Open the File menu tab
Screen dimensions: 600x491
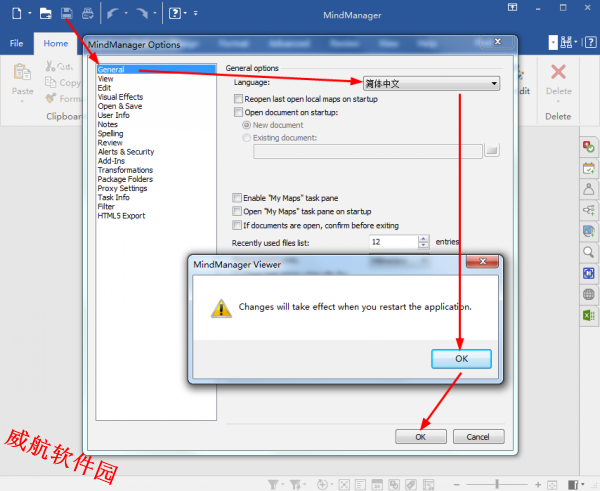coord(16,44)
